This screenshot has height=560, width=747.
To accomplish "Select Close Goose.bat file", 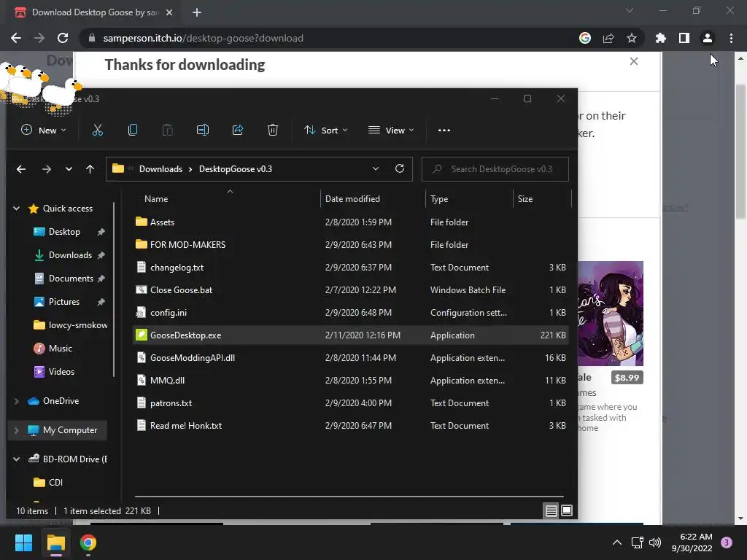I will pos(351,290).
